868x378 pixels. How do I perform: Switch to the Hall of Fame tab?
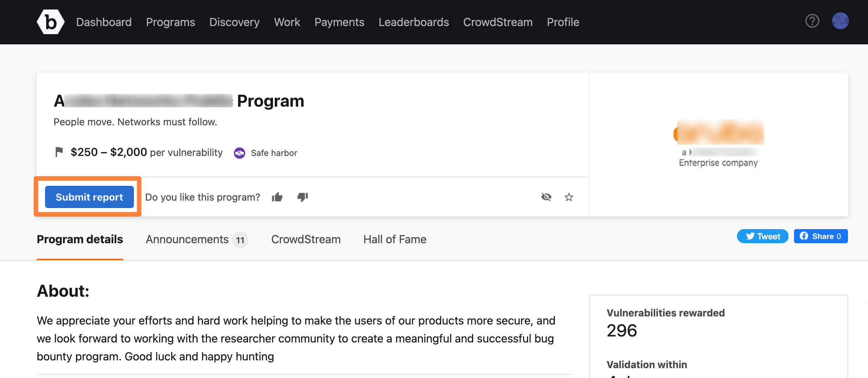pos(395,239)
